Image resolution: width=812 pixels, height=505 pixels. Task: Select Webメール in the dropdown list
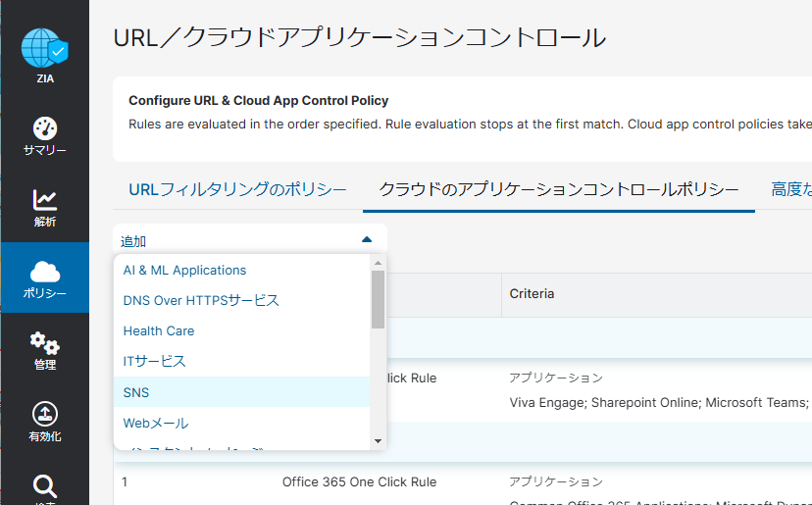coord(242,424)
